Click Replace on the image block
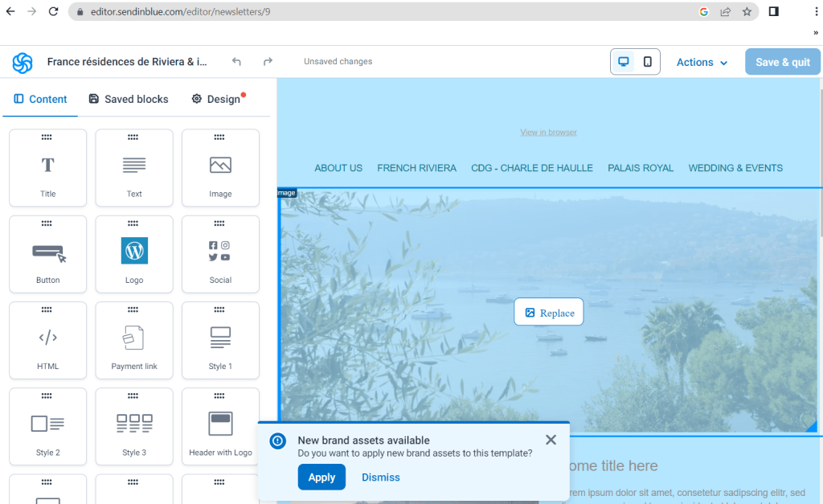This screenshot has height=504, width=823. click(x=549, y=313)
